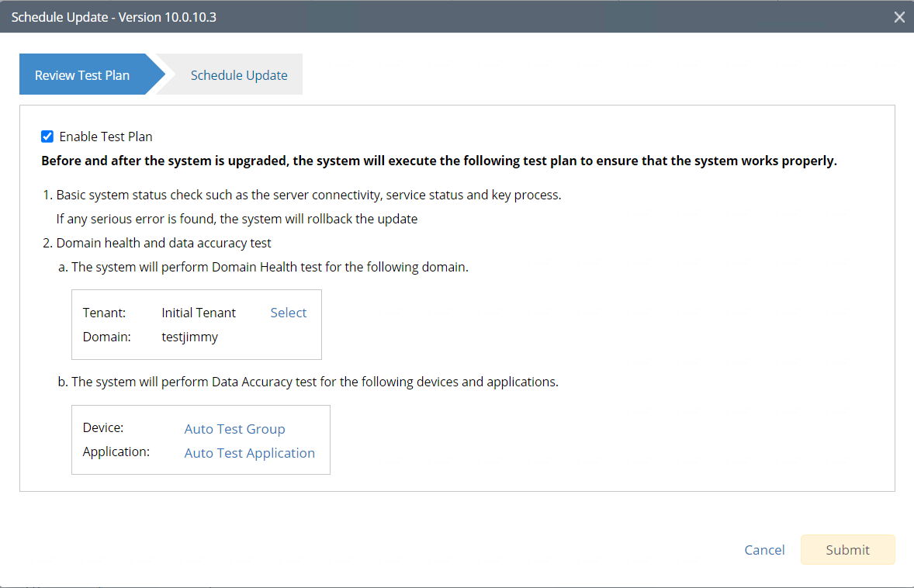This screenshot has height=588, width=914.
Task: Go to the Schedule Update step tab
Action: tap(239, 75)
